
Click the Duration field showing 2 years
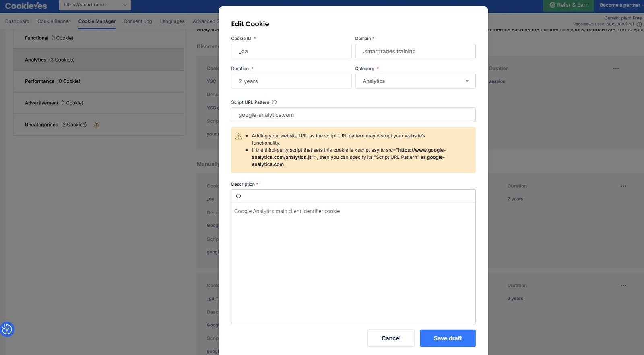pos(291,81)
